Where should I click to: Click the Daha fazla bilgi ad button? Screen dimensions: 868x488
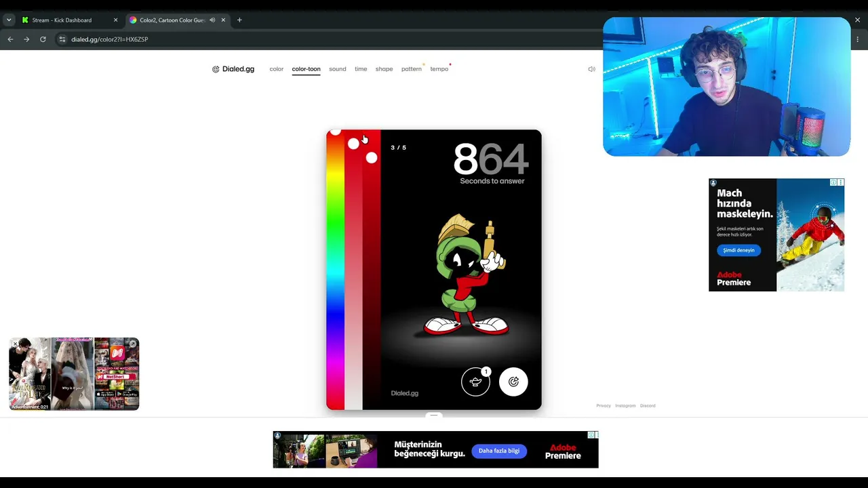pyautogui.click(x=499, y=451)
